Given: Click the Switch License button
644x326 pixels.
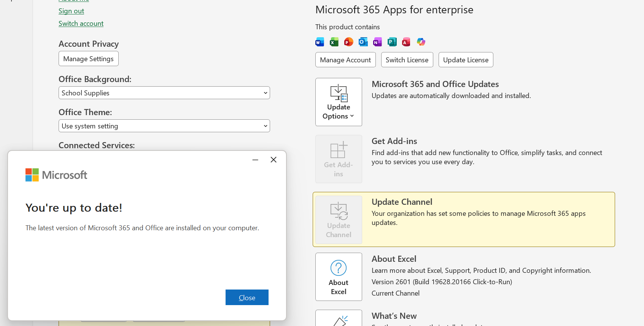Looking at the screenshot, I should click(x=407, y=60).
